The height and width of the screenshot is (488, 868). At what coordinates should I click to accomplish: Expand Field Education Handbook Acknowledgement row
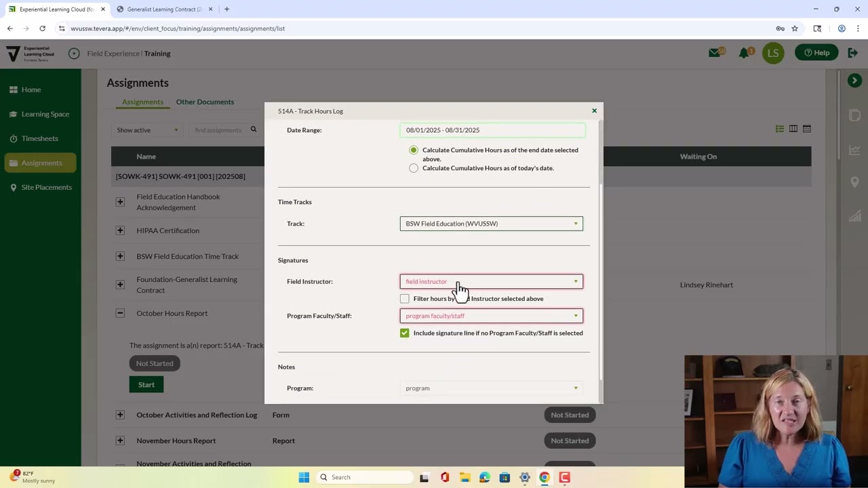(120, 202)
